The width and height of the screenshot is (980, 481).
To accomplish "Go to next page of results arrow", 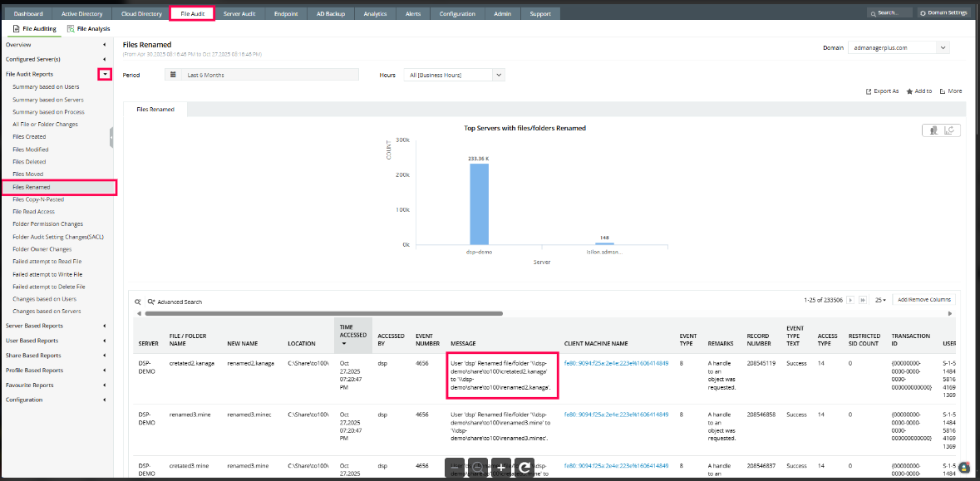I will pos(849,300).
